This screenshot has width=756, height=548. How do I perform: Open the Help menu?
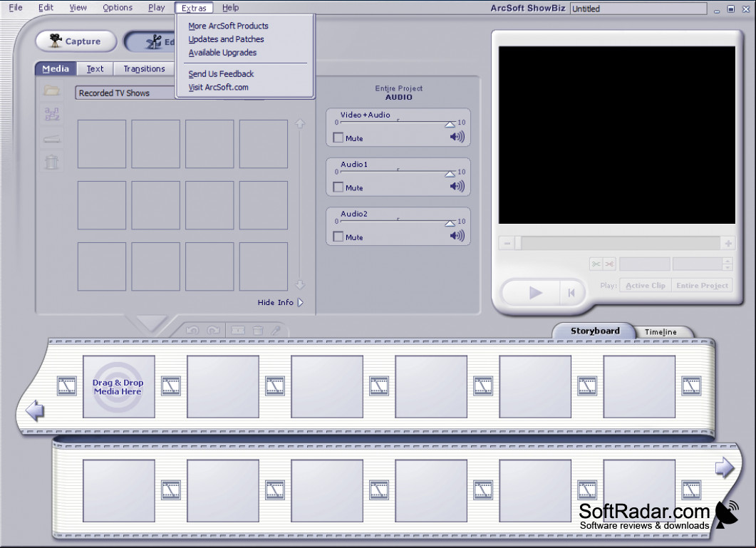pyautogui.click(x=230, y=8)
